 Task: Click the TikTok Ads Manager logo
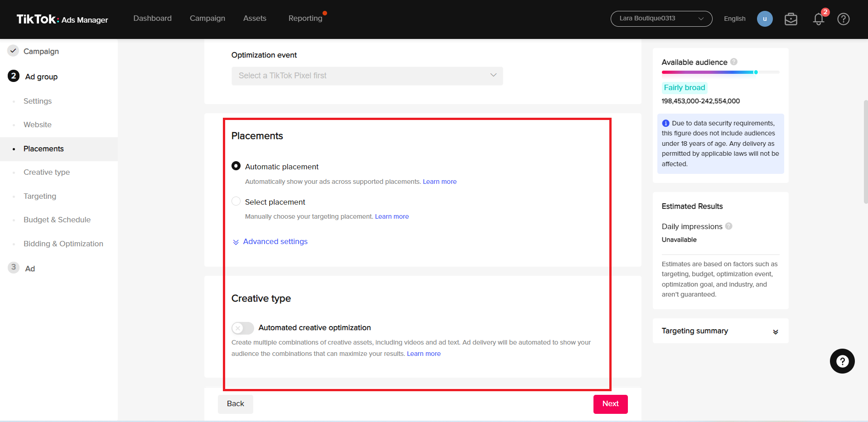pyautogui.click(x=62, y=19)
